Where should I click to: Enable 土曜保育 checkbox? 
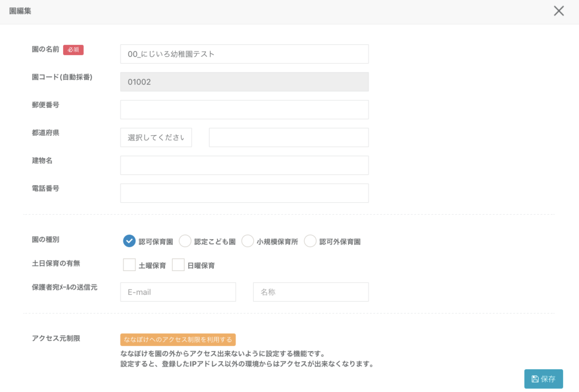[x=130, y=265]
